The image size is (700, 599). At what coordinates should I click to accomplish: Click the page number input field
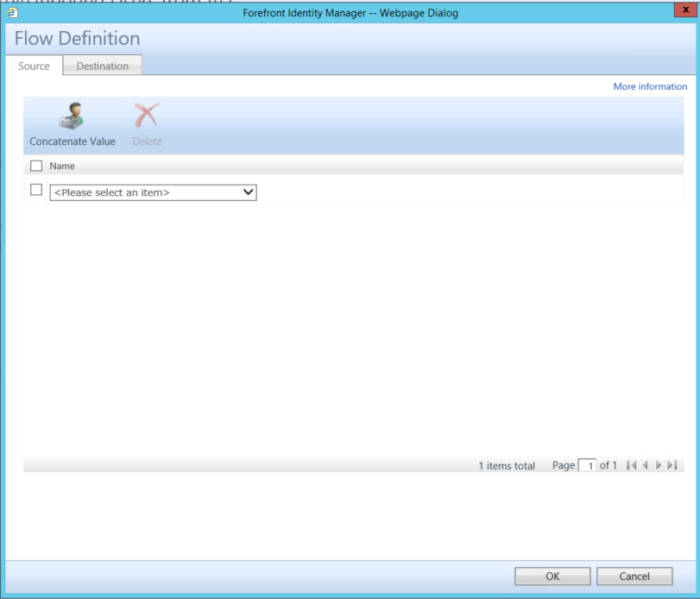(x=587, y=465)
